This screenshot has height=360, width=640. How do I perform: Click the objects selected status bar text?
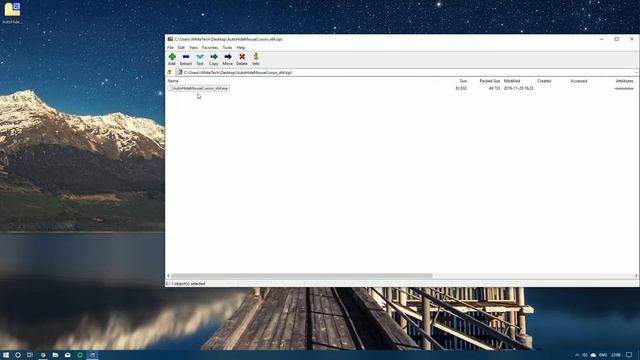[186, 283]
